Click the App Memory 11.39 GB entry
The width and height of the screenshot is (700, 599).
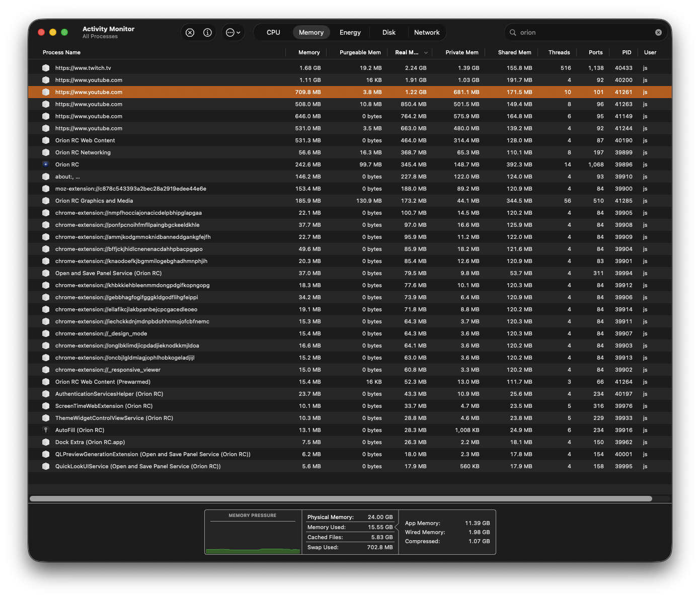coord(447,523)
